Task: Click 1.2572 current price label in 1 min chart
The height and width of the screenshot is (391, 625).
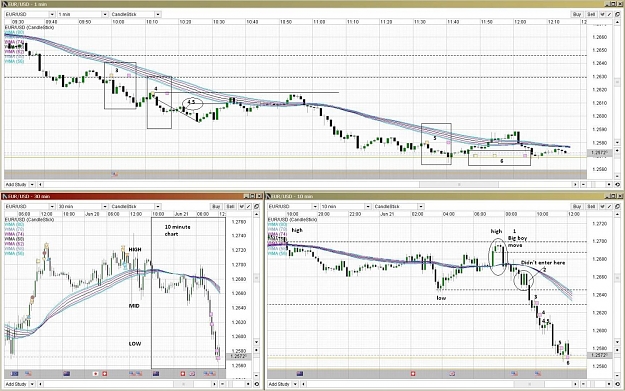Action: pyautogui.click(x=599, y=153)
